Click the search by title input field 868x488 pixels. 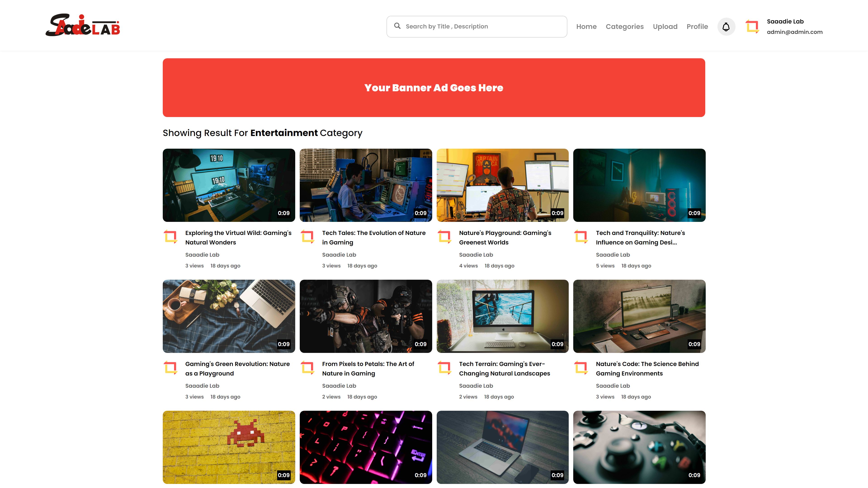tap(482, 27)
